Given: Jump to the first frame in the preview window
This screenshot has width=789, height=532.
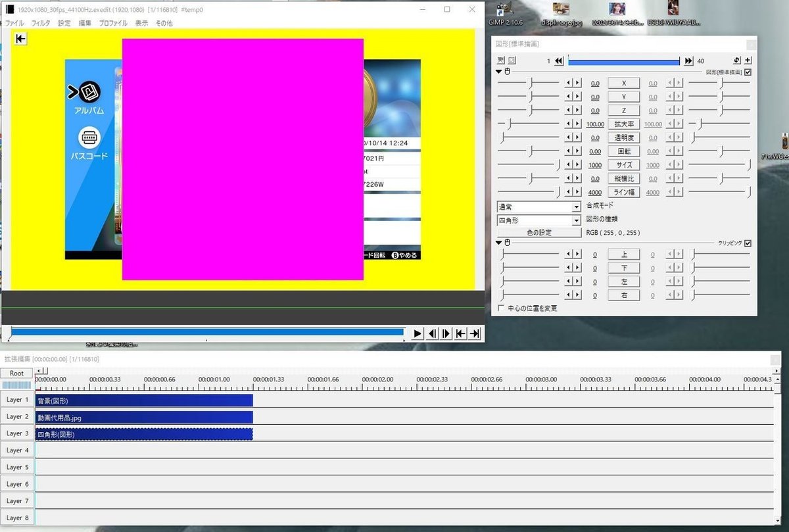Looking at the screenshot, I should pyautogui.click(x=461, y=333).
